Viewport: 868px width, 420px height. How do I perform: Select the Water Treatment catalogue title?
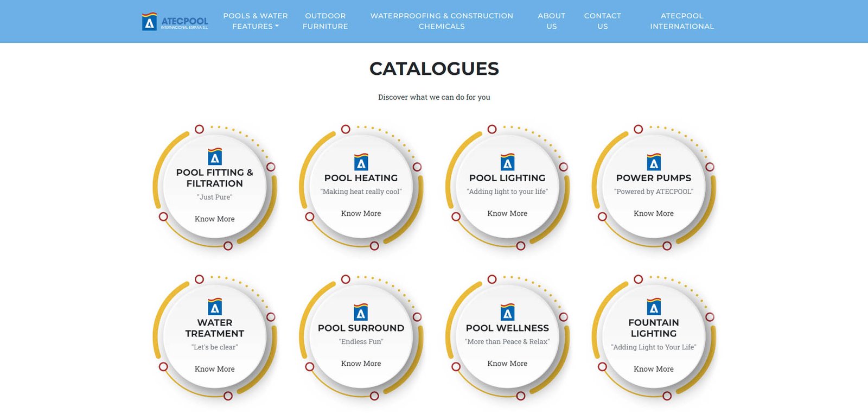[215, 328]
